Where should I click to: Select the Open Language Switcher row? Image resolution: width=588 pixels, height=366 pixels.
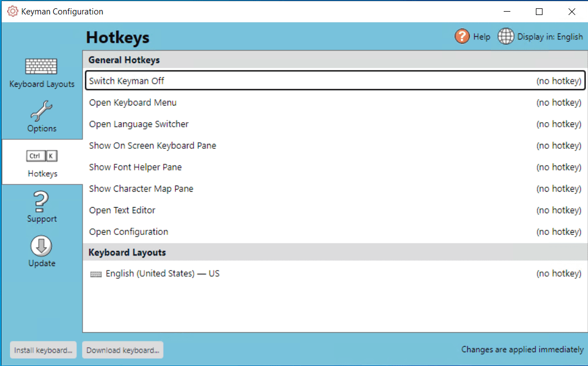point(335,124)
